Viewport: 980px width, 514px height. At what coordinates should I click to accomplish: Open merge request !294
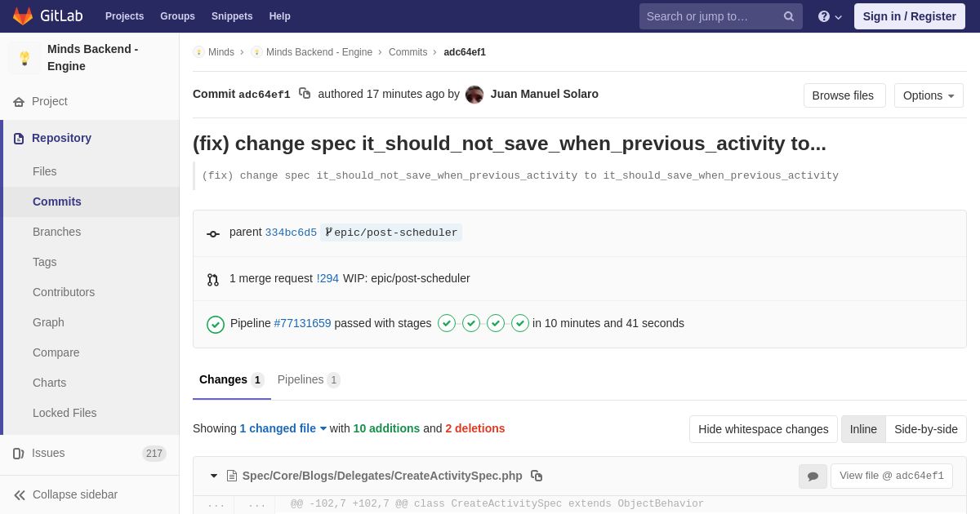[x=327, y=278]
